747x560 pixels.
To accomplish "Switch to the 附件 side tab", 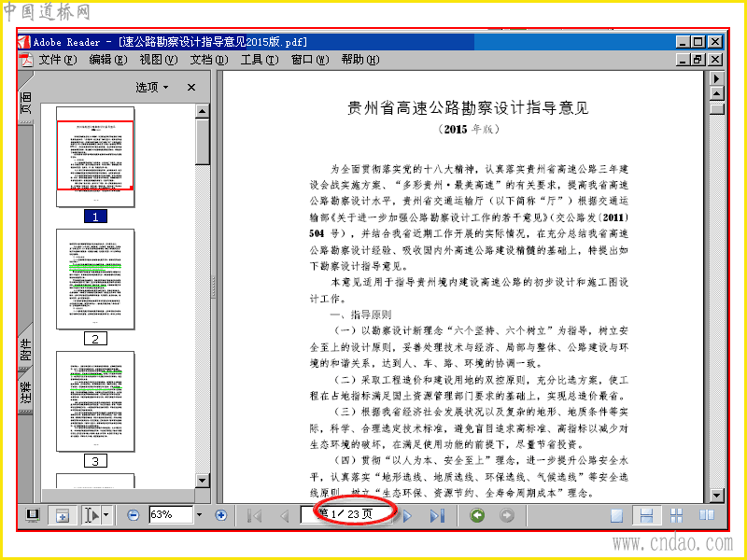I will (26, 350).
